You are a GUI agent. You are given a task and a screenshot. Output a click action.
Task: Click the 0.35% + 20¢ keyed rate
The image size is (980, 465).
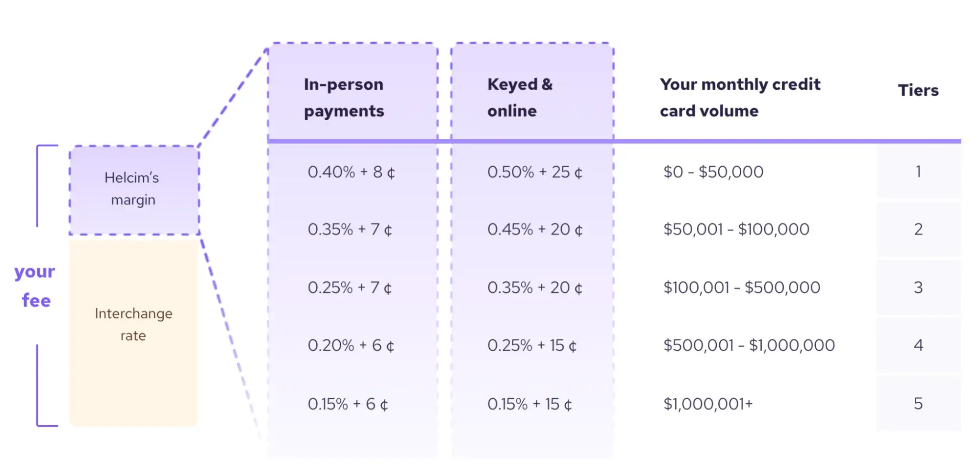point(534,288)
